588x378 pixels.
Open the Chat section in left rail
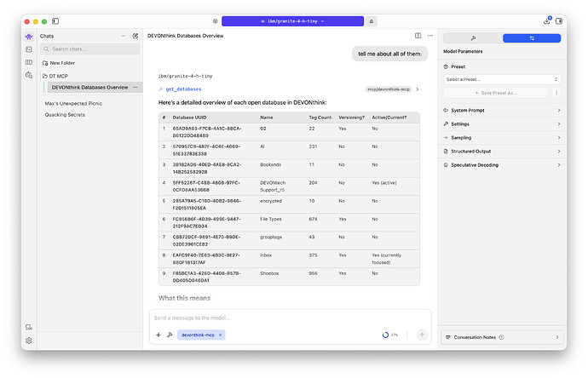coord(29,37)
